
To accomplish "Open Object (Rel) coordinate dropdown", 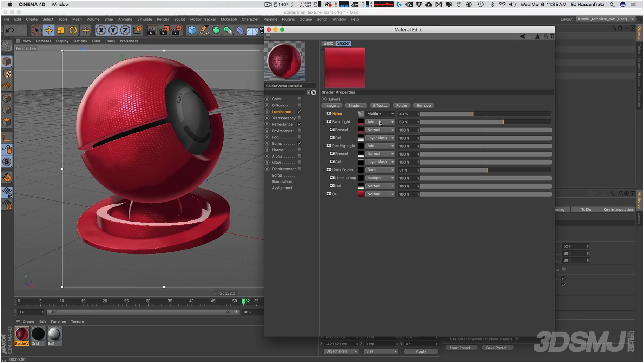I will click(x=341, y=351).
